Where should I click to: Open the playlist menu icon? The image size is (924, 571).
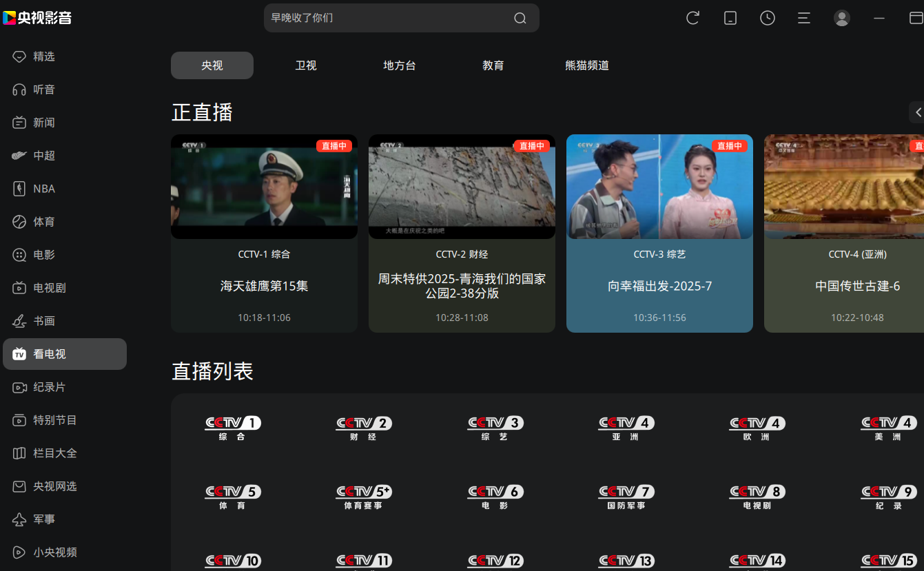coord(804,18)
